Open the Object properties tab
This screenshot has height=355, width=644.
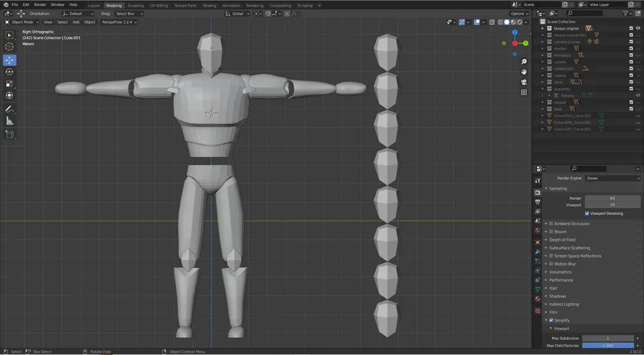538,242
